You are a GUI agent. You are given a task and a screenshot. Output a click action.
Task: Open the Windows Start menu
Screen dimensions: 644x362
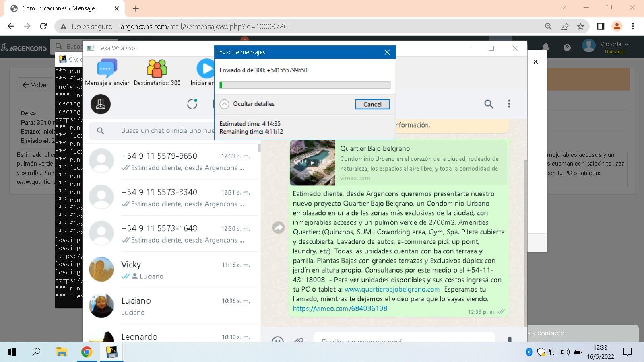coord(12,352)
